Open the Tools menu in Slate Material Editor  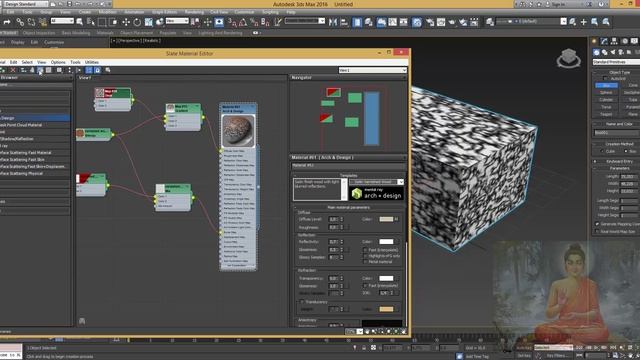click(x=75, y=62)
